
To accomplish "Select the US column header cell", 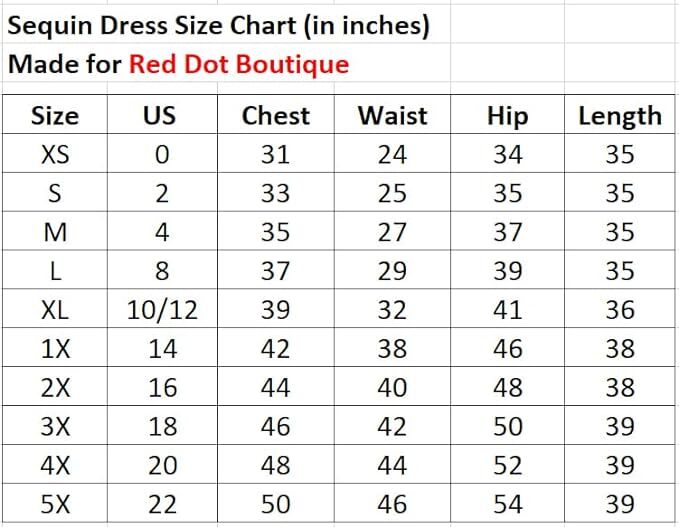I will point(162,115).
